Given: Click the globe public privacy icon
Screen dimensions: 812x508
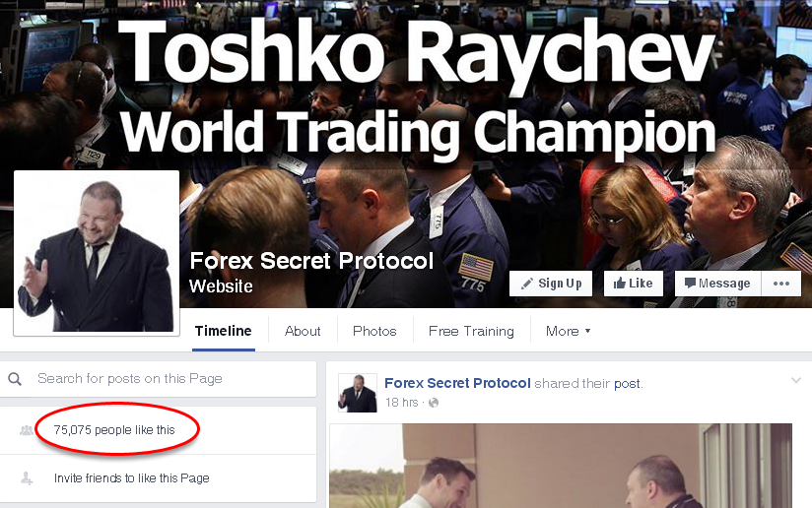Looking at the screenshot, I should pos(434,403).
